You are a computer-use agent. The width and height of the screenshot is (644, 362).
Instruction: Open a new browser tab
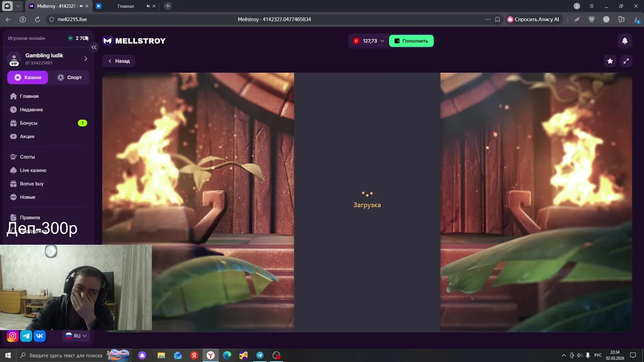pos(168,6)
